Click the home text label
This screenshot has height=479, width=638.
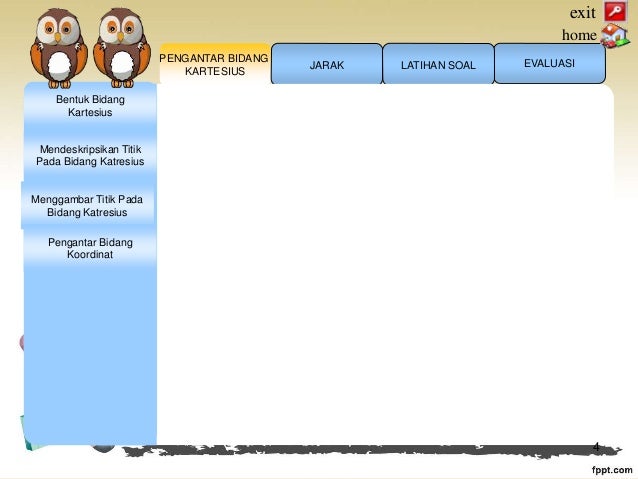(579, 35)
